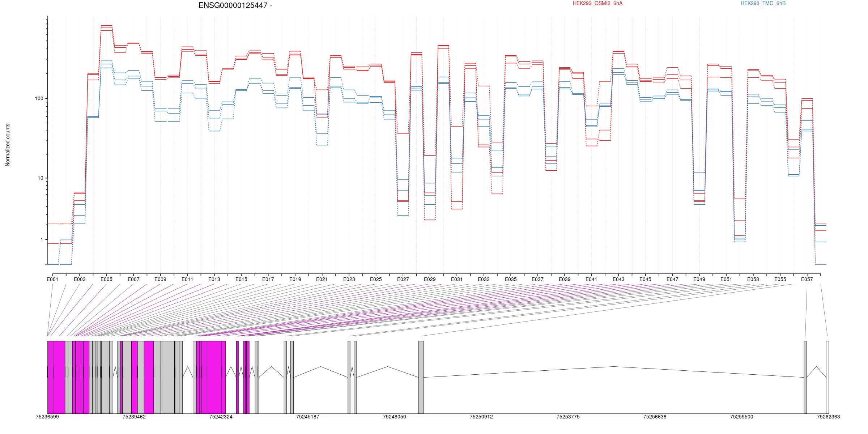This screenshot has width=868, height=434.
Task: Select exon label E001
Action: 52,279
